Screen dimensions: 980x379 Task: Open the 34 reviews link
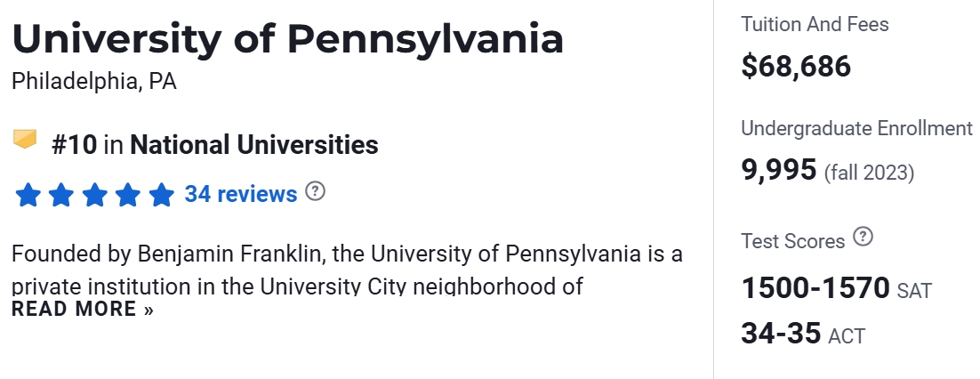click(x=240, y=194)
